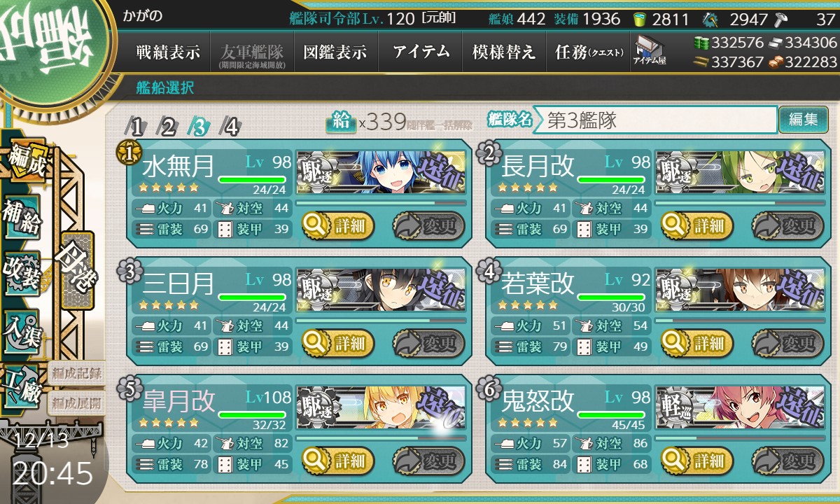The image size is (840, 504).
Task: Open the 図鑑表示 encyclopedia menu
Action: click(x=335, y=52)
